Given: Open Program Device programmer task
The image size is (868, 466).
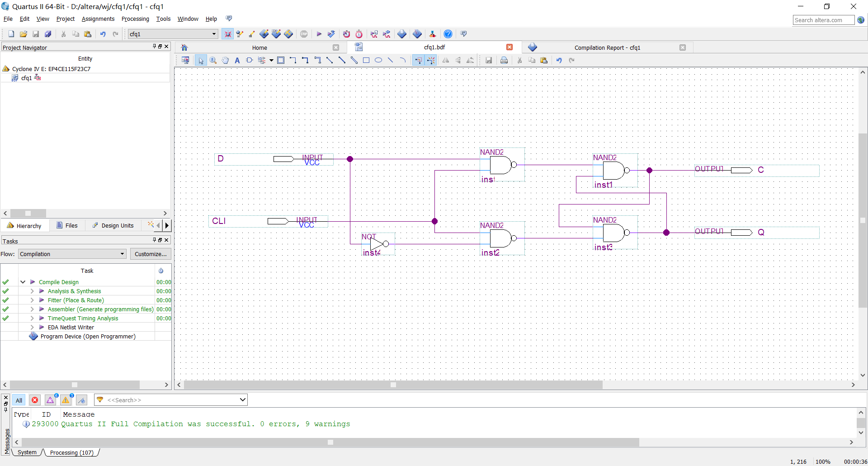Looking at the screenshot, I should (88, 336).
